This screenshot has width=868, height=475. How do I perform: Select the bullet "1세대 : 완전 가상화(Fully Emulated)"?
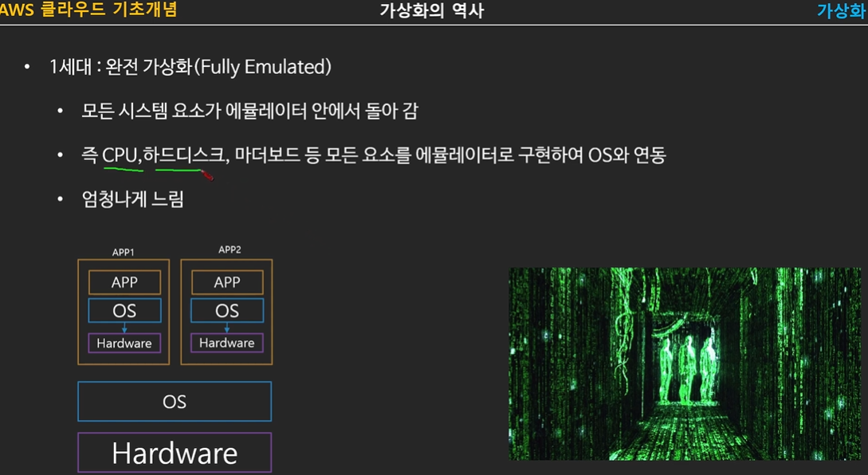point(190,67)
